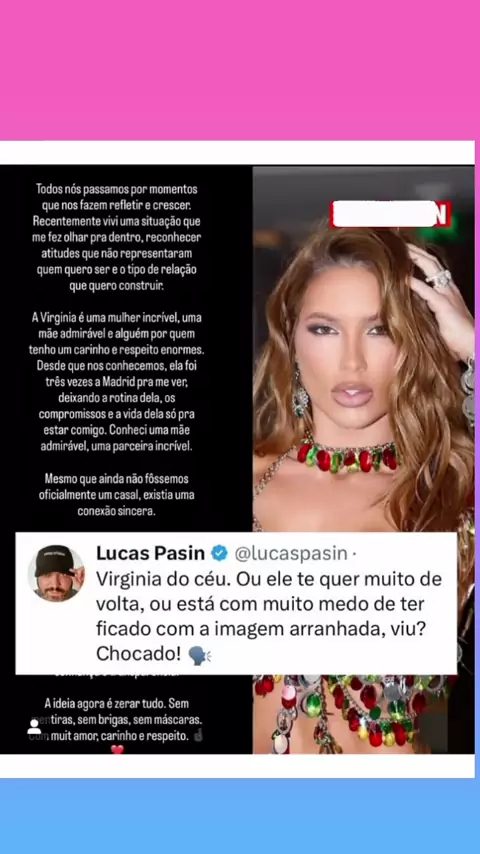This screenshot has height=854, width=480.
Task: Click the dangling earring in the photo
Action: (299, 394)
